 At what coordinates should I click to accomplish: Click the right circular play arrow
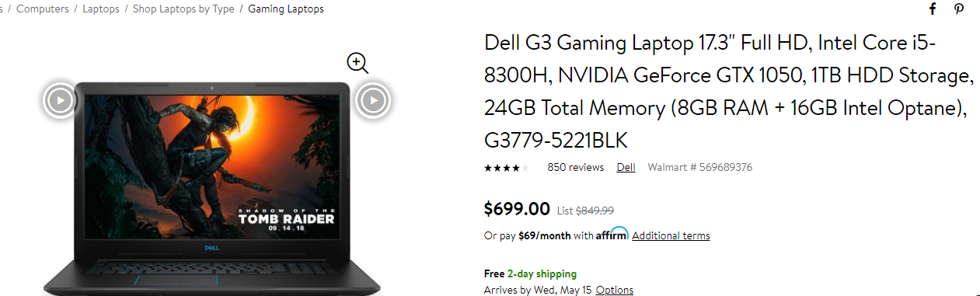click(x=373, y=99)
